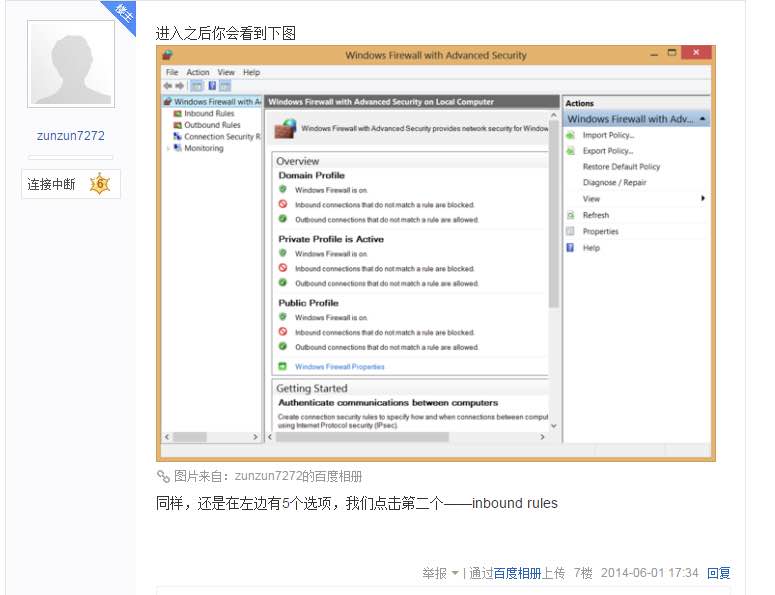The width and height of the screenshot is (775, 595).
Task: Click Private Profile inbound blocked icon
Action: [x=283, y=267]
